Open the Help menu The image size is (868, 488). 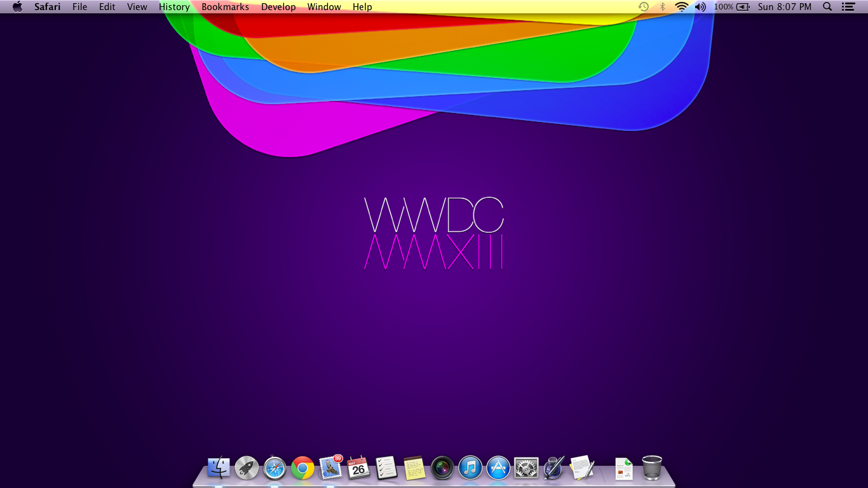point(362,7)
